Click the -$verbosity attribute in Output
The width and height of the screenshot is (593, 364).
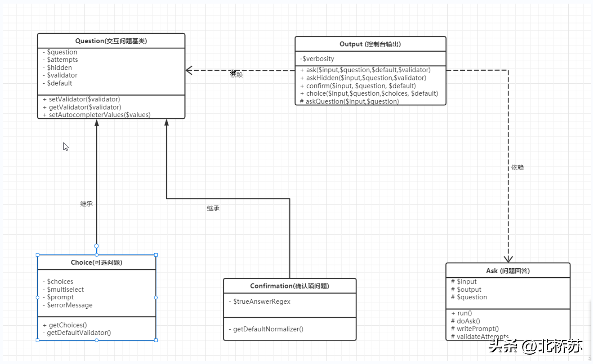[317, 59]
